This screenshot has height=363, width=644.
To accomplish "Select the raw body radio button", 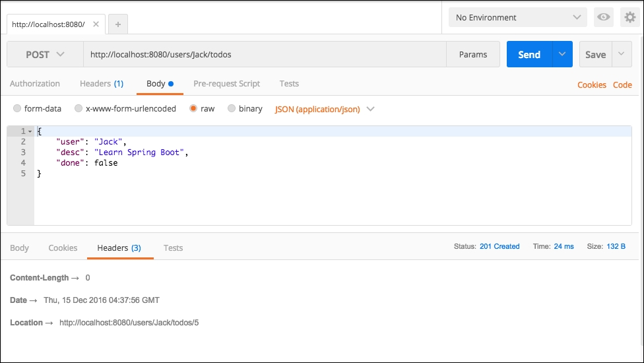I will (194, 109).
